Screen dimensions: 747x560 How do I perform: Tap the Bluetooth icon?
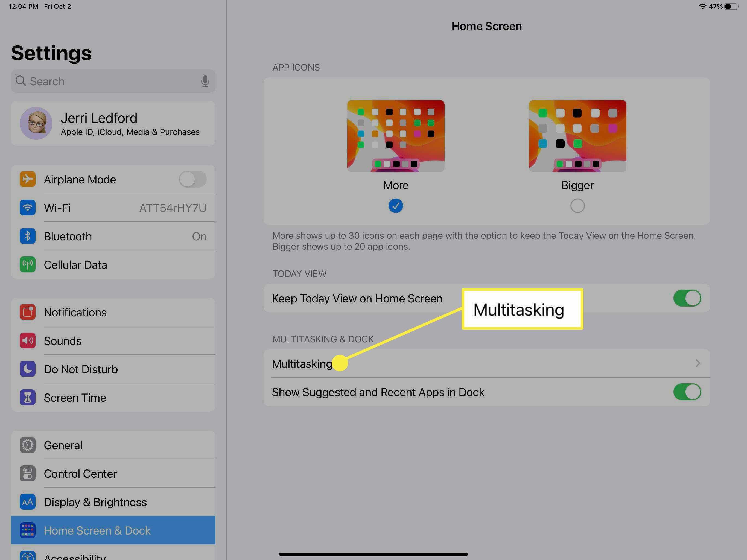(x=27, y=237)
